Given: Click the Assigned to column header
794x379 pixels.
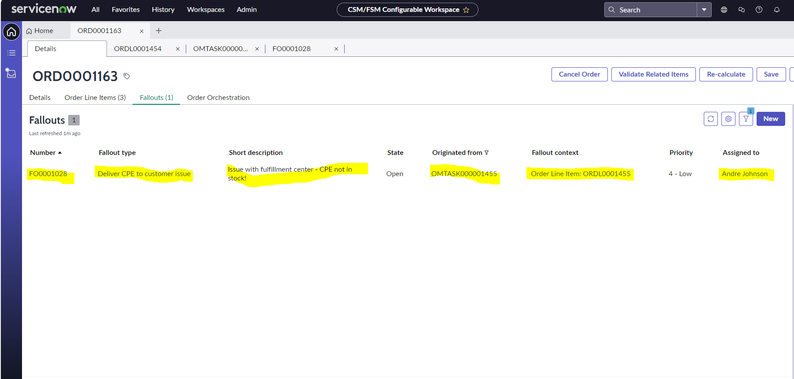Looking at the screenshot, I should pos(741,153).
